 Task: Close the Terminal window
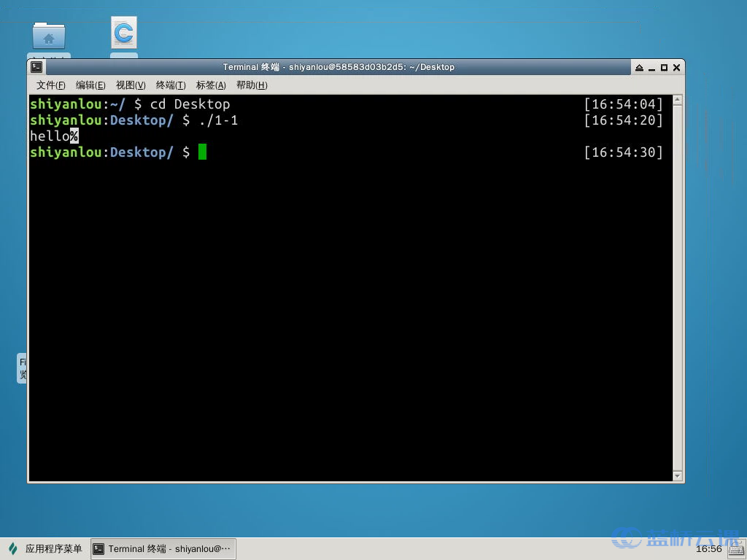pos(676,67)
